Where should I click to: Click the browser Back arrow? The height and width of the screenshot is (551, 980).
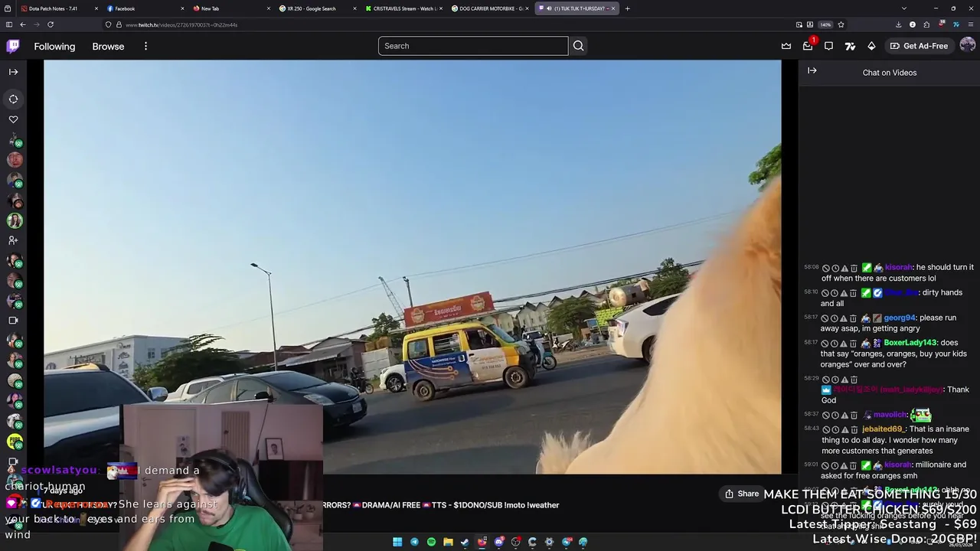click(23, 24)
